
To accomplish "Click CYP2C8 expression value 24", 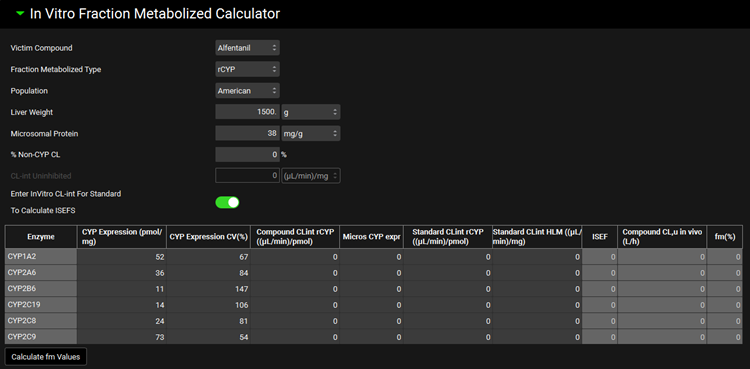I will coord(122,321).
